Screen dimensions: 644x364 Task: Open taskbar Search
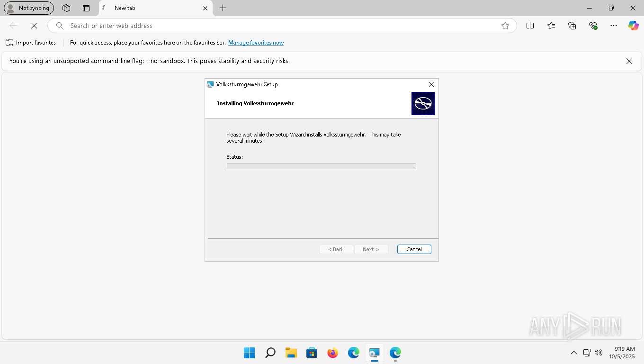270,353
